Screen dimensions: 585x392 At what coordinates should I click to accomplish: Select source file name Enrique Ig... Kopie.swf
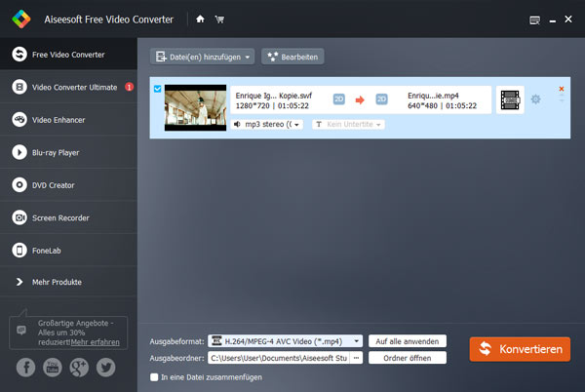[x=273, y=96]
